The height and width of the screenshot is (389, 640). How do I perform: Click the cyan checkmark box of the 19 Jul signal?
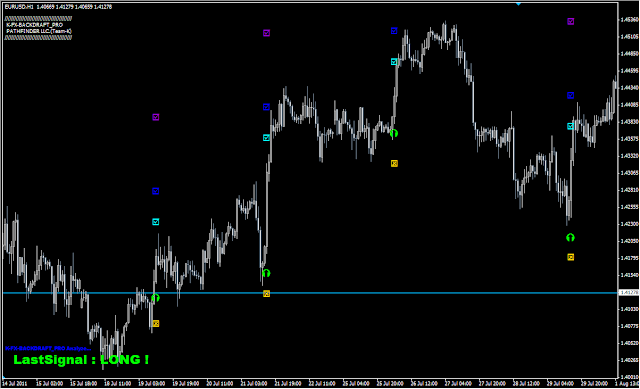tap(156, 222)
